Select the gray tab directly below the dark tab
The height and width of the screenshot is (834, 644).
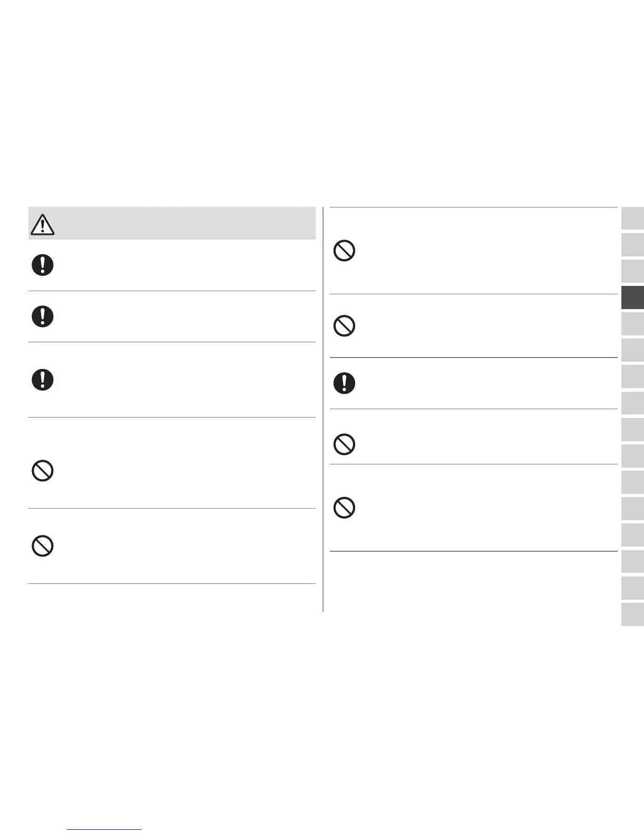coord(632,324)
